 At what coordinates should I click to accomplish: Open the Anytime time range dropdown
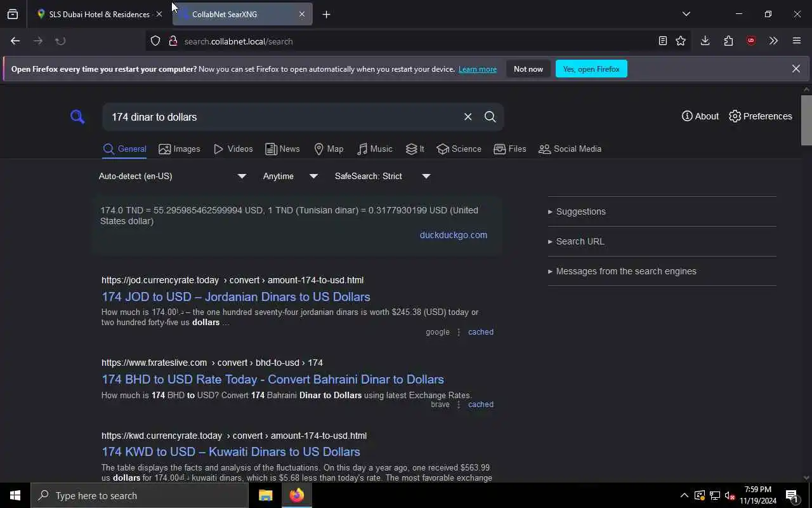pos(290,176)
